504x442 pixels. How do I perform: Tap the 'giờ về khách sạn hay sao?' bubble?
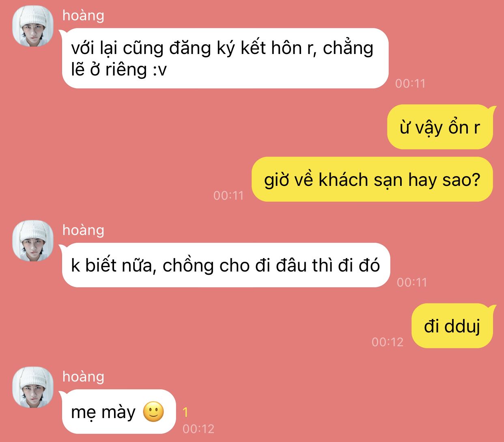click(x=372, y=179)
